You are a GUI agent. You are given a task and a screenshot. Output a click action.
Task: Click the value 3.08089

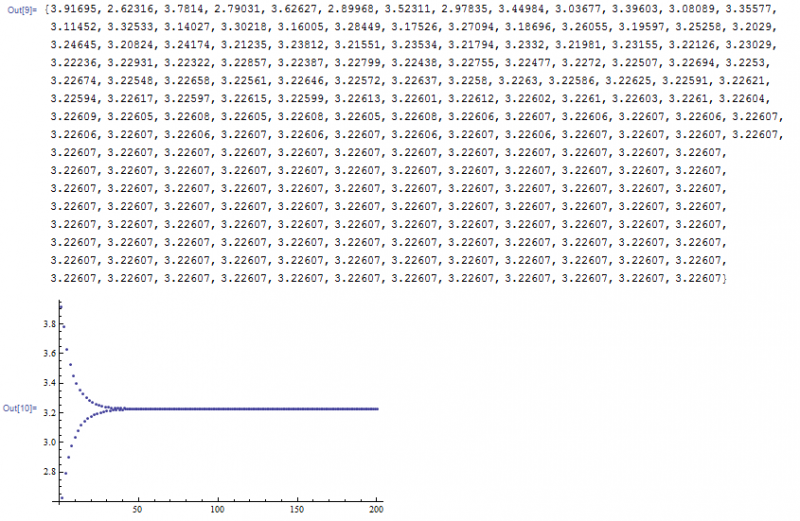coord(692,9)
